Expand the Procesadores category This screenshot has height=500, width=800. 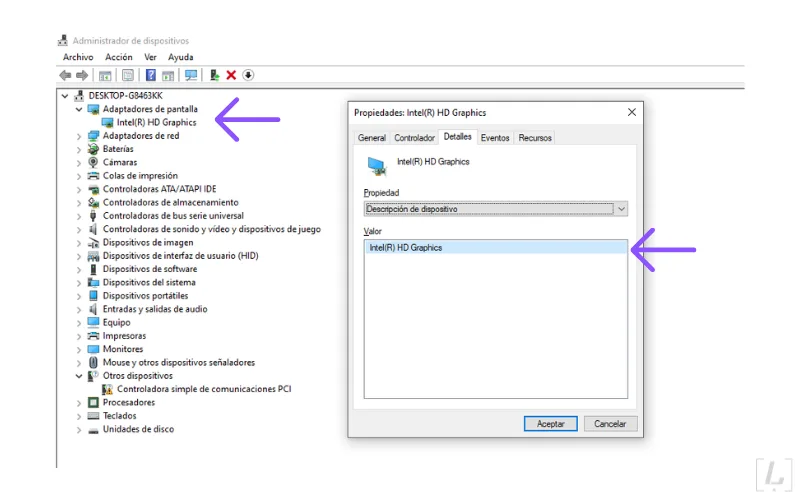click(79, 403)
